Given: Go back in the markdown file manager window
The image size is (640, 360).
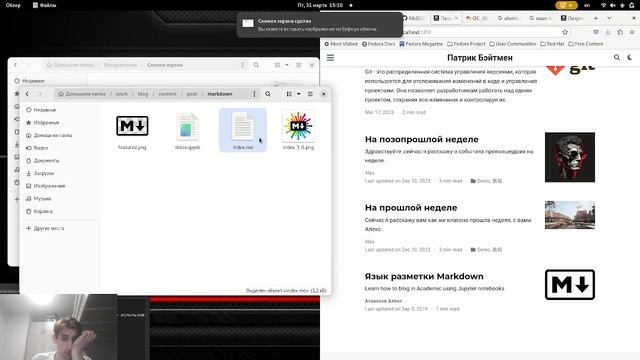Looking at the screenshot, I should click(27, 94).
